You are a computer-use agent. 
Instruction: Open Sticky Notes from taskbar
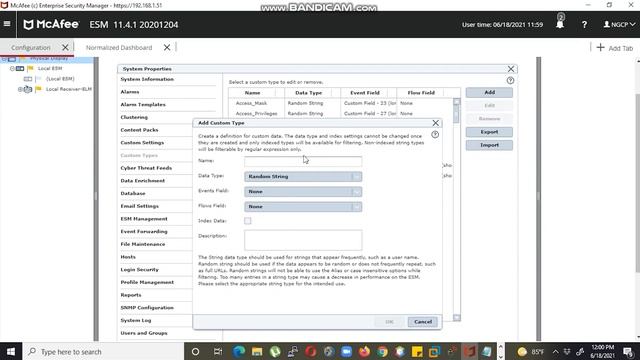click(417, 351)
